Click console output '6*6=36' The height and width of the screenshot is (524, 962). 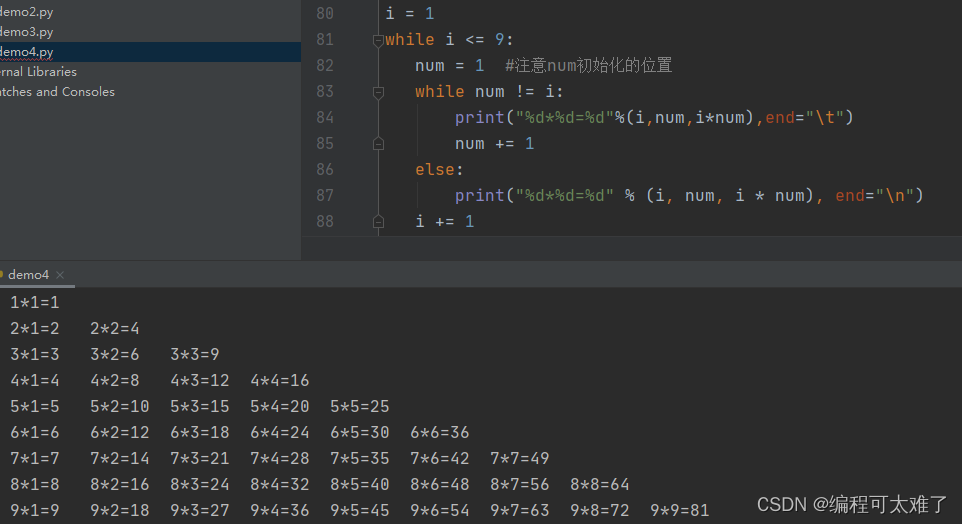[440, 433]
